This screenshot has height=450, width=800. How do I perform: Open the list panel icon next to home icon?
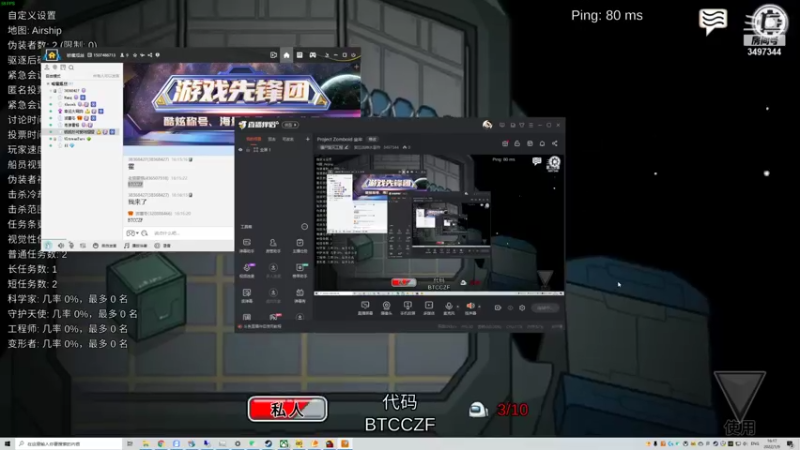click(299, 55)
